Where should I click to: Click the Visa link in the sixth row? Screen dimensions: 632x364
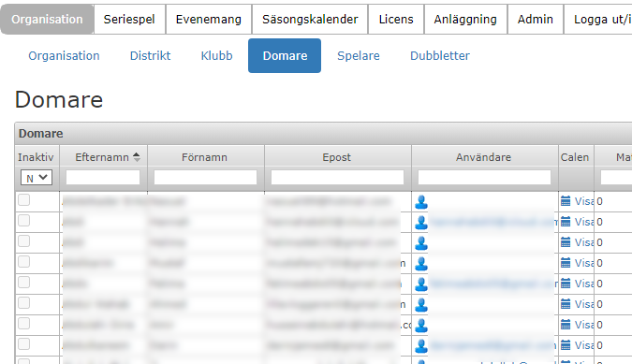tap(584, 304)
